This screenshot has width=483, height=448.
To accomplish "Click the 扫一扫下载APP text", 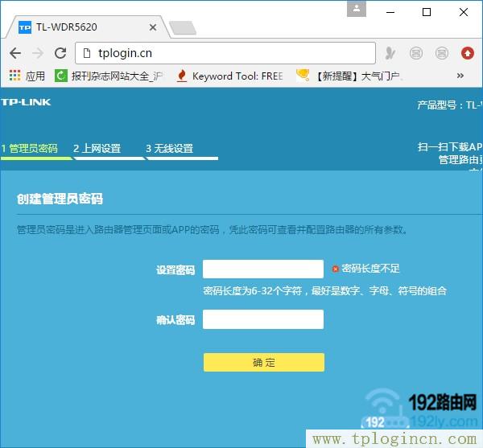I will (450, 147).
